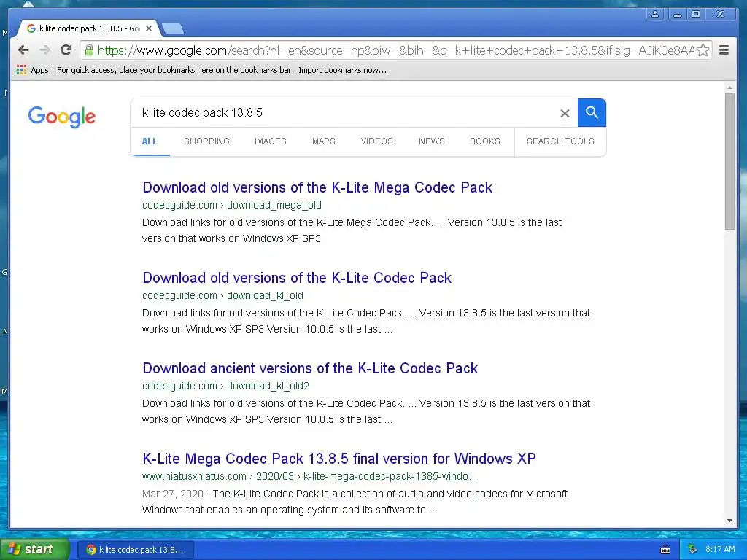747x560 pixels.
Task: Reload the page with the refresh icon
Action: tap(66, 50)
